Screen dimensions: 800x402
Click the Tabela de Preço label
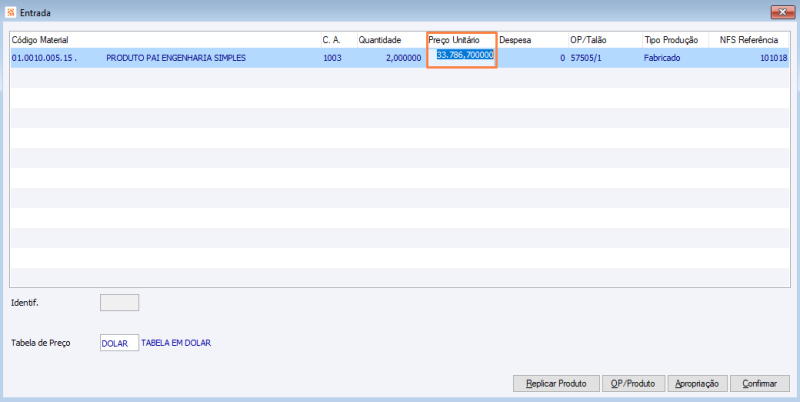40,343
